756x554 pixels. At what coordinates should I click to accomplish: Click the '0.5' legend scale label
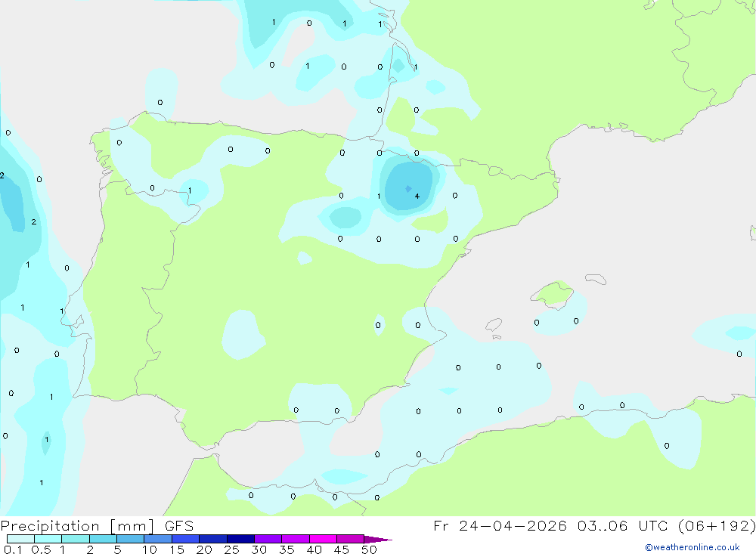41,549
